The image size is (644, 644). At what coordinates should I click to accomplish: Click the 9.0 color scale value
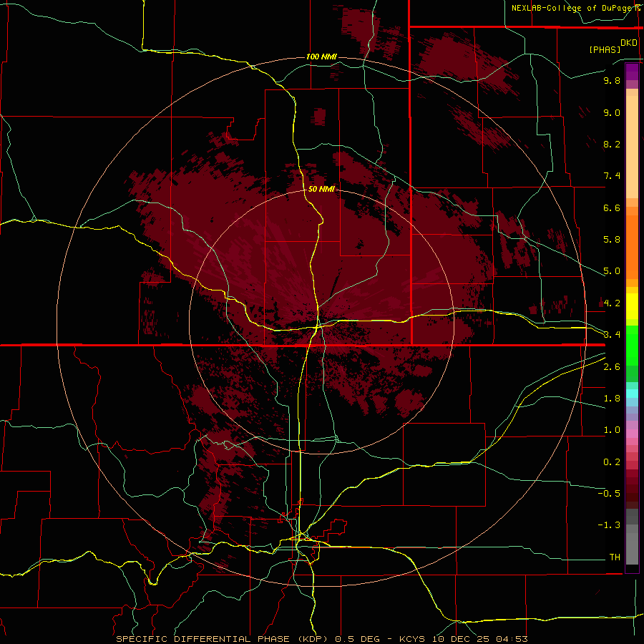click(612, 112)
